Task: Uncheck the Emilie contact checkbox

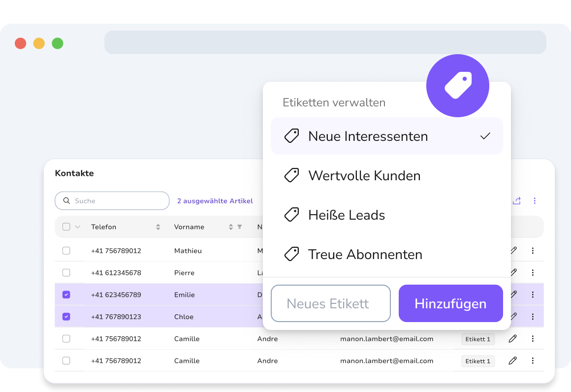Action: (x=66, y=294)
